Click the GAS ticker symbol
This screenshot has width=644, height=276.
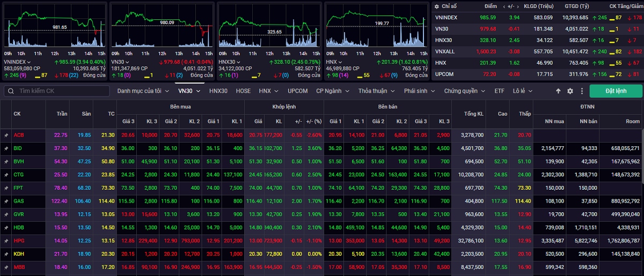point(19,201)
